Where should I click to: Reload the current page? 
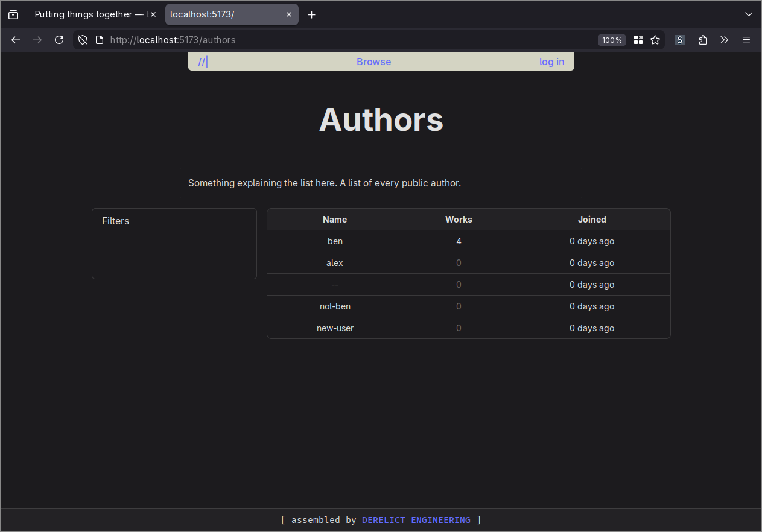(59, 40)
